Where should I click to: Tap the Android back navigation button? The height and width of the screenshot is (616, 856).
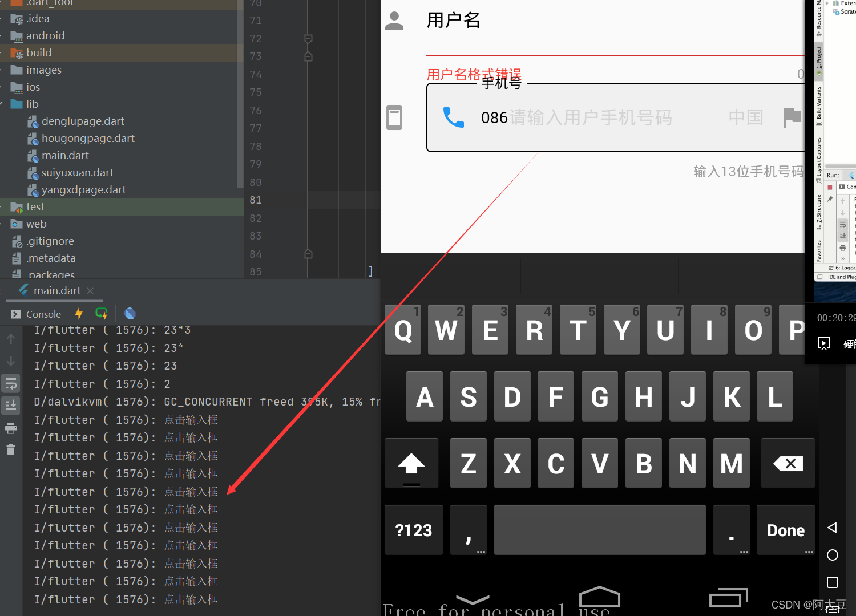pos(833,528)
